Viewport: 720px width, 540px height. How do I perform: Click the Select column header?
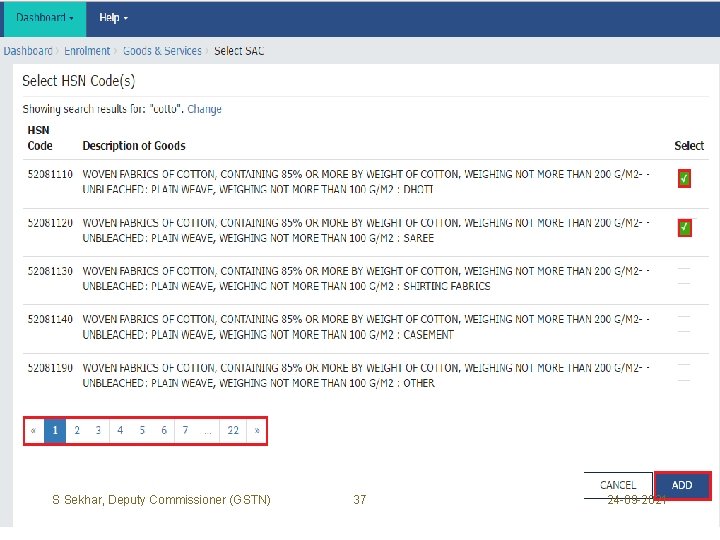pos(689,146)
